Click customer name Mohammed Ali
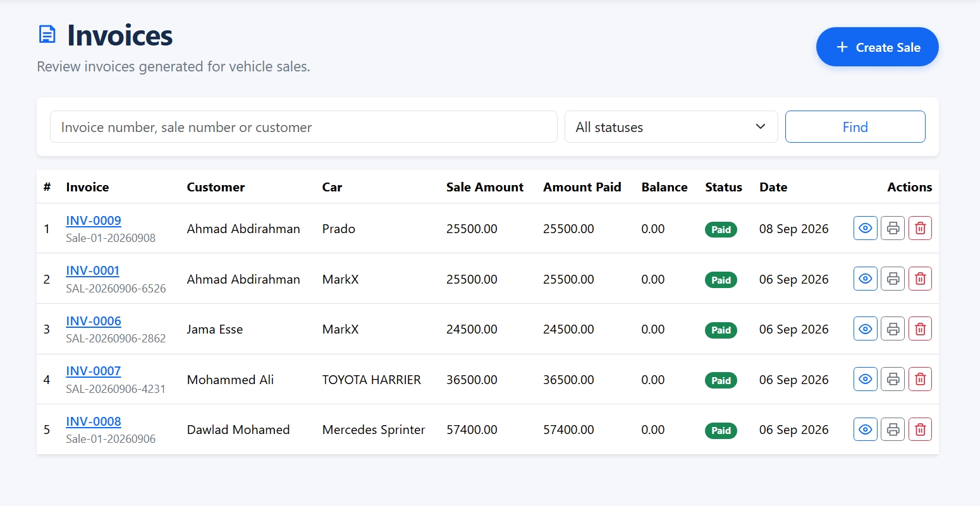Image resolution: width=980 pixels, height=506 pixels. click(x=230, y=380)
